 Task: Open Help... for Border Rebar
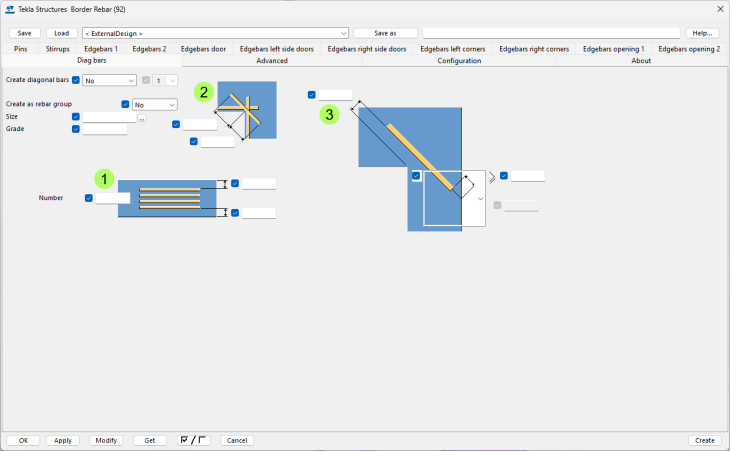pos(702,33)
